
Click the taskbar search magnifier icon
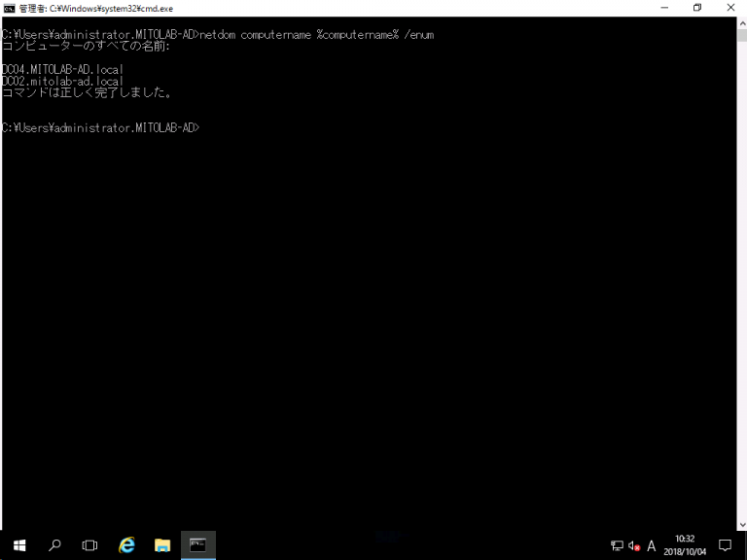click(x=54, y=545)
